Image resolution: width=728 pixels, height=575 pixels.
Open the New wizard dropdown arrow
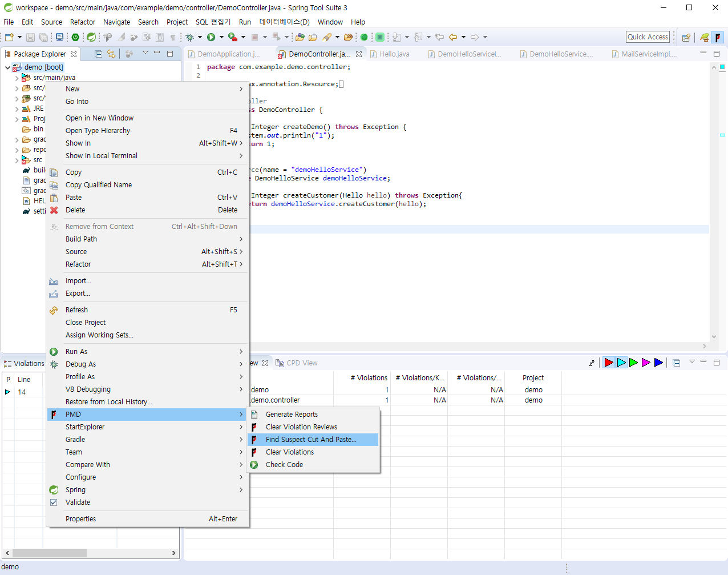[19, 37]
